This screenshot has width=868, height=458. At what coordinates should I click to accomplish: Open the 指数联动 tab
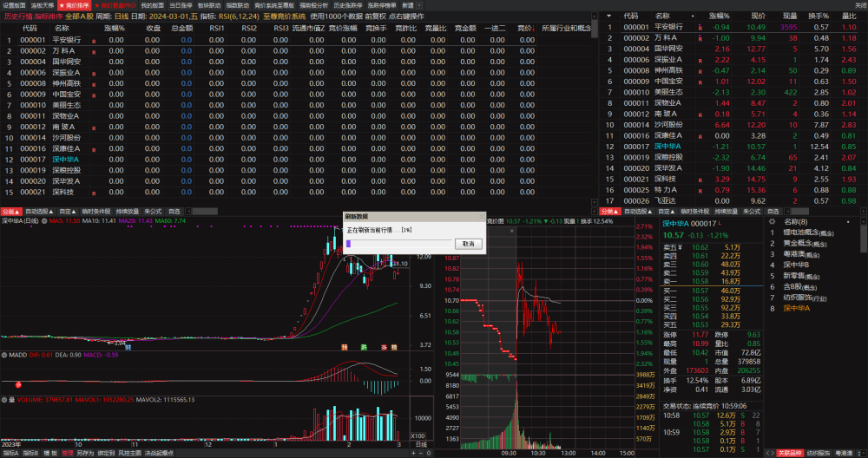[x=238, y=5]
